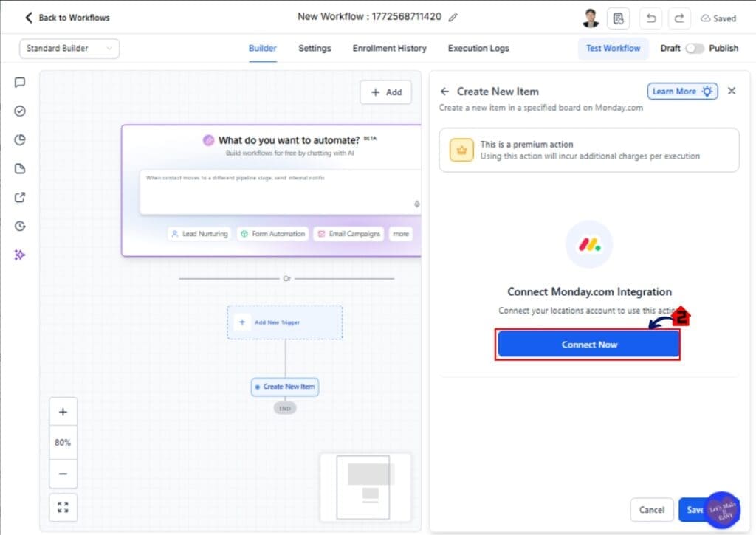
Task: Open the clock history icon in sidebar
Action: [x=19, y=226]
